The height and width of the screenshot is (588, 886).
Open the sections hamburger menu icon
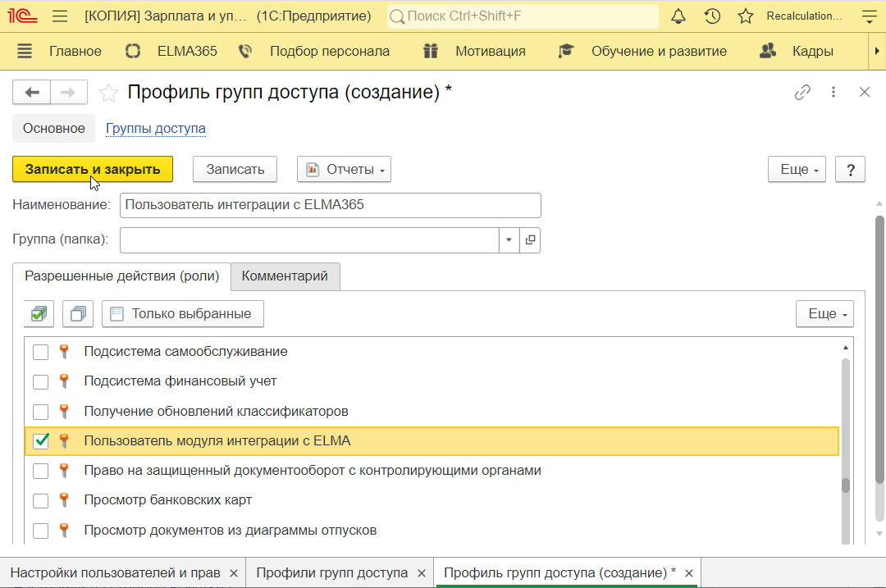coord(25,51)
